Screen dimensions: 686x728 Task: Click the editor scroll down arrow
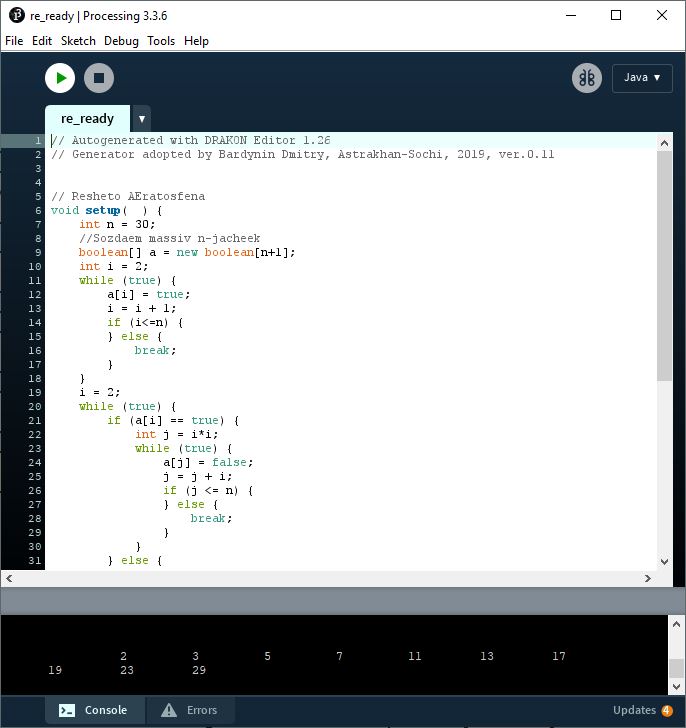665,562
